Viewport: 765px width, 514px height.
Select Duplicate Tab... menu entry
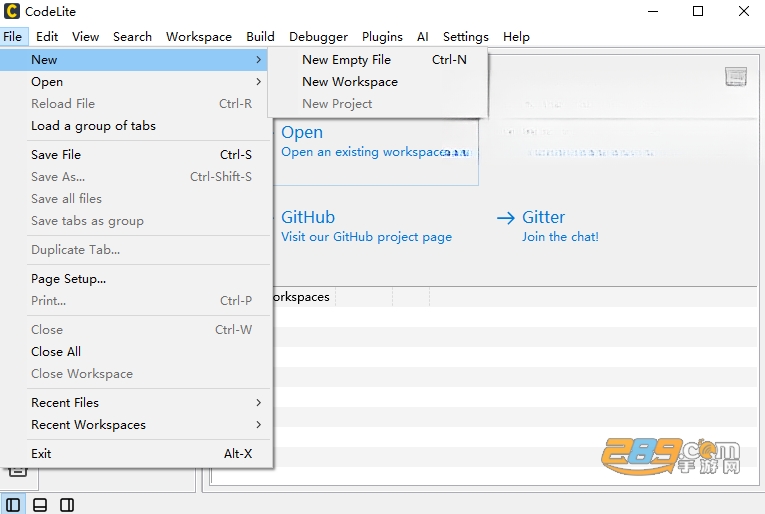point(136,250)
